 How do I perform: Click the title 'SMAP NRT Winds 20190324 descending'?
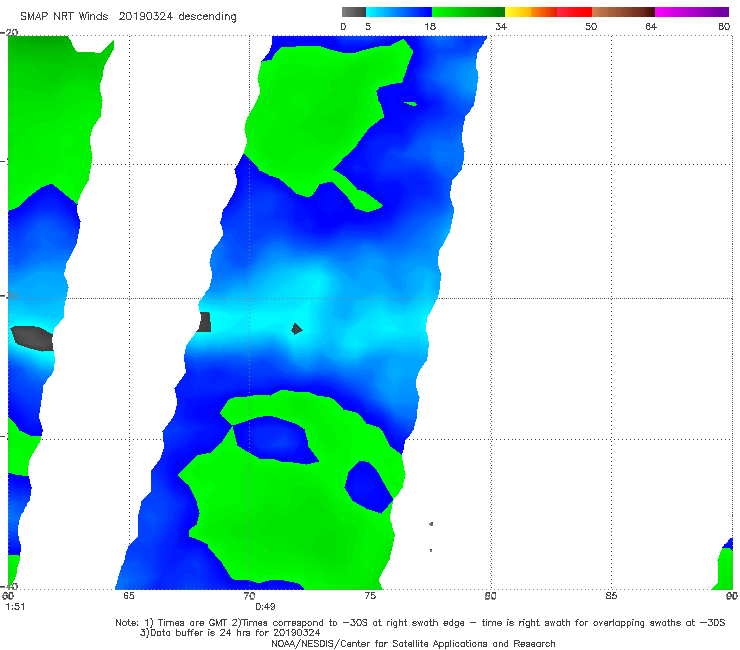(128, 17)
